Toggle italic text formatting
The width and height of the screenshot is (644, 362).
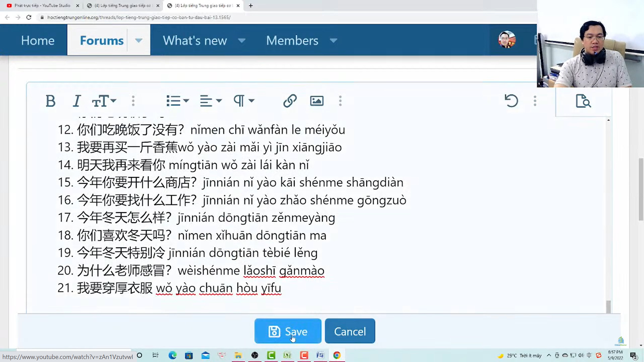(x=77, y=101)
